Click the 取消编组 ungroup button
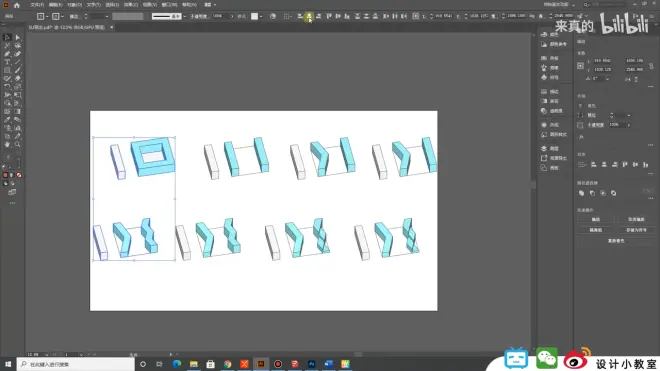 pos(636,219)
